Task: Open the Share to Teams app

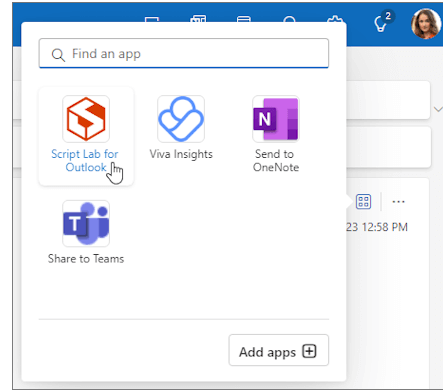Action: tap(86, 223)
